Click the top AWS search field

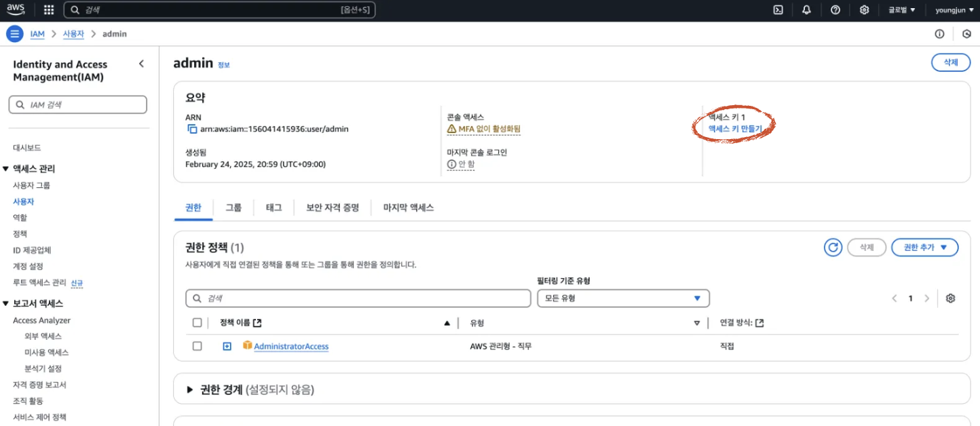(x=219, y=10)
